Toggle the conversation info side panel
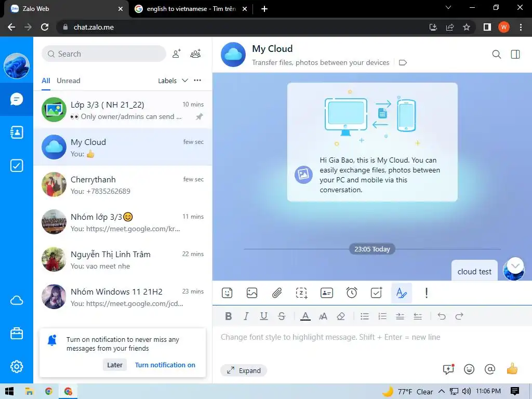 515,54
